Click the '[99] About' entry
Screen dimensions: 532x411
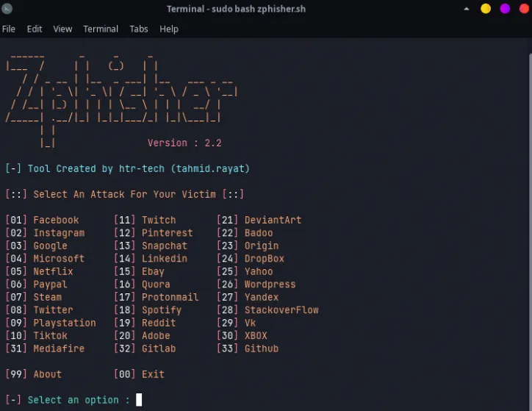pos(34,374)
